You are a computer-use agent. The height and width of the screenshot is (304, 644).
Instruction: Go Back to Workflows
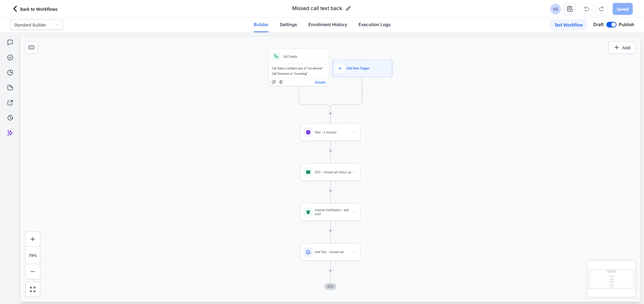point(35,9)
